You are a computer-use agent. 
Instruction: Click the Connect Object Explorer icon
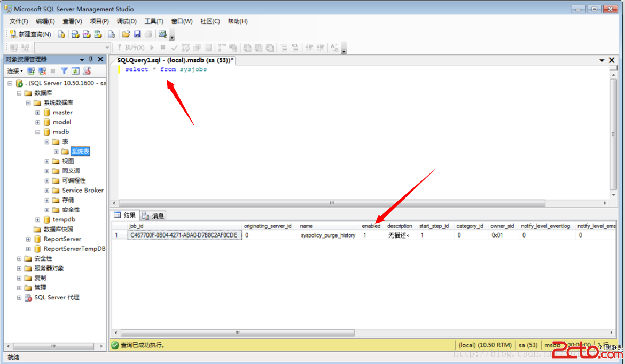click(30, 71)
